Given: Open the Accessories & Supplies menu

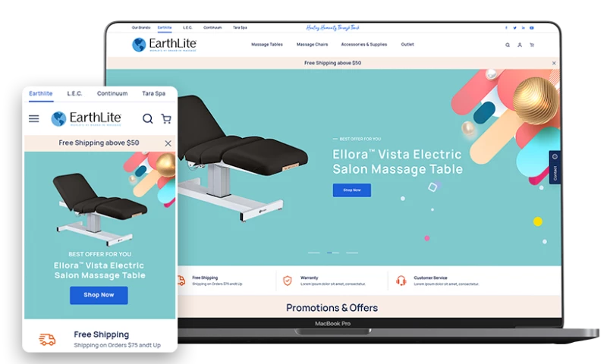Looking at the screenshot, I should click(364, 45).
